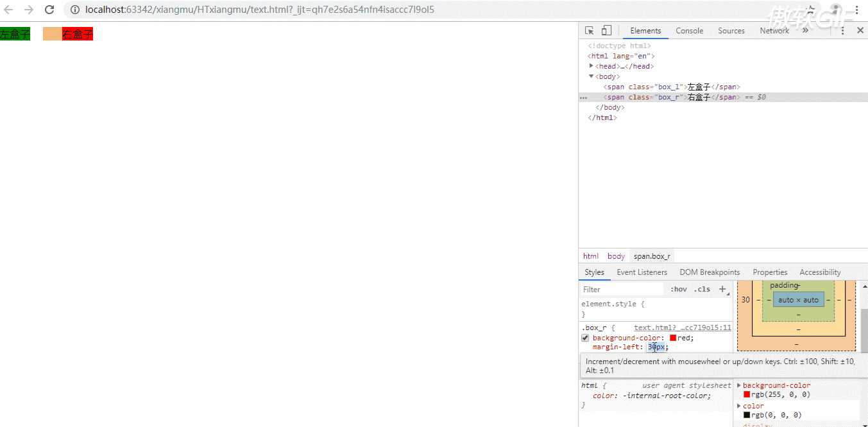Expand computed color property

738,406
